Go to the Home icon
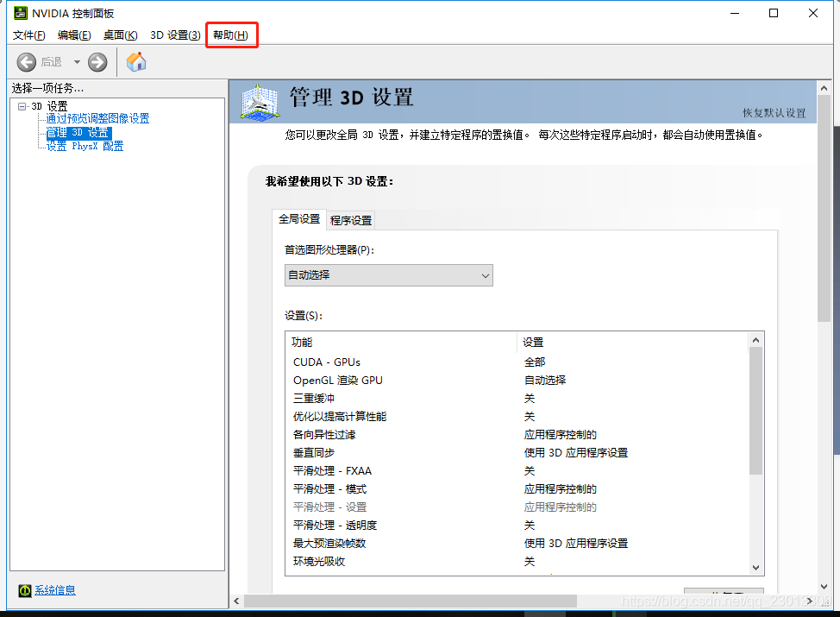840x617 pixels. coord(136,61)
